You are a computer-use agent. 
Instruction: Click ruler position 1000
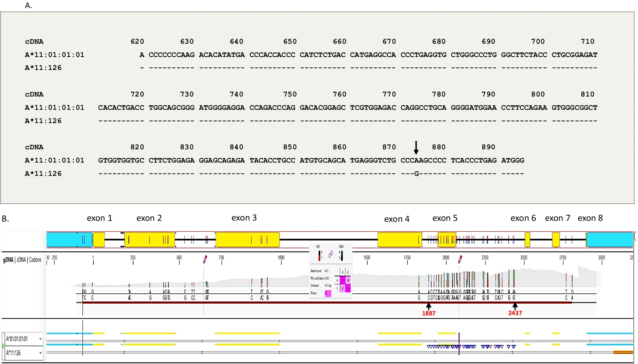[281, 258]
